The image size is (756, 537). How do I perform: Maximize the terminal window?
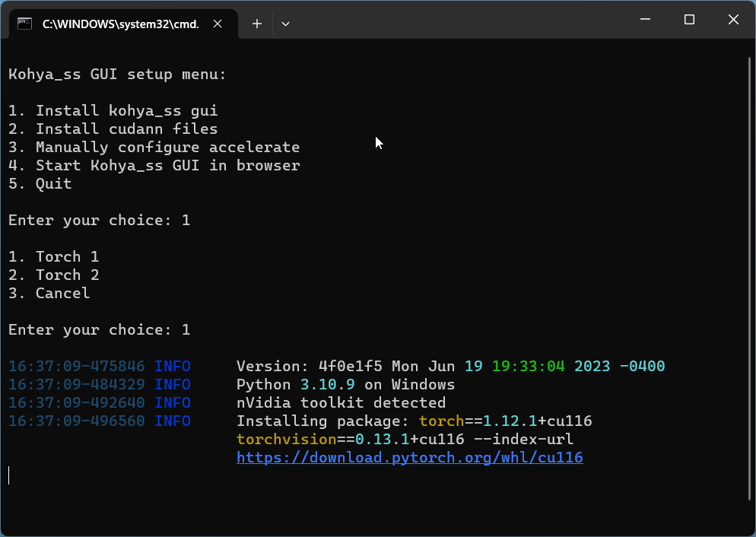[x=689, y=20]
